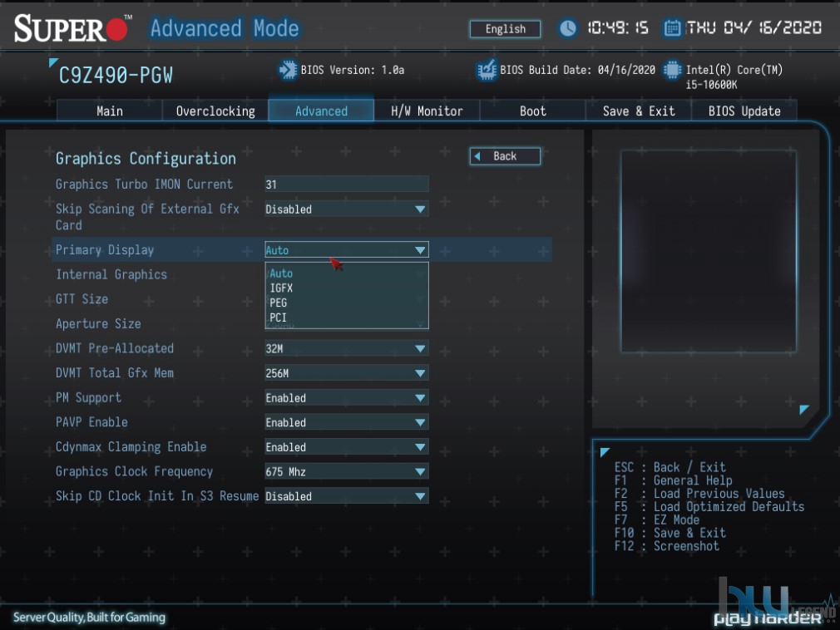The image size is (840, 630).
Task: Collapse the Primary Display dropdown arrow
Action: (x=420, y=250)
